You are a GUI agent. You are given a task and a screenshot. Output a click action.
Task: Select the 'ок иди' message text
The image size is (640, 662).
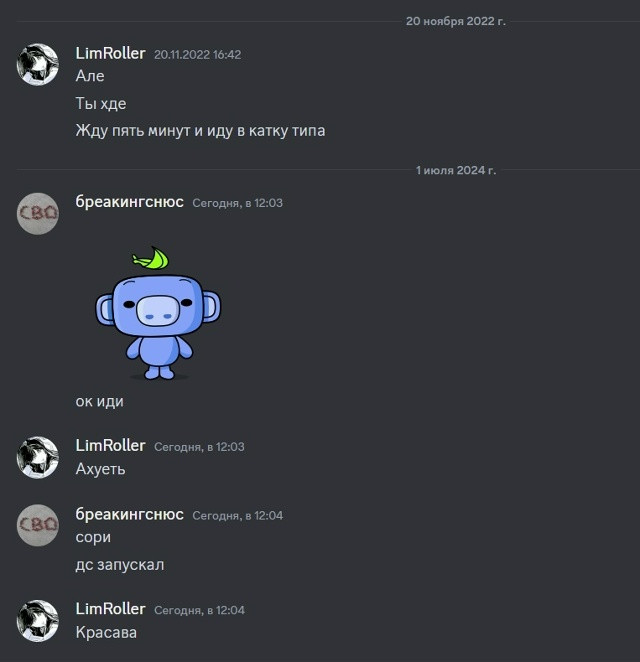[100, 401]
